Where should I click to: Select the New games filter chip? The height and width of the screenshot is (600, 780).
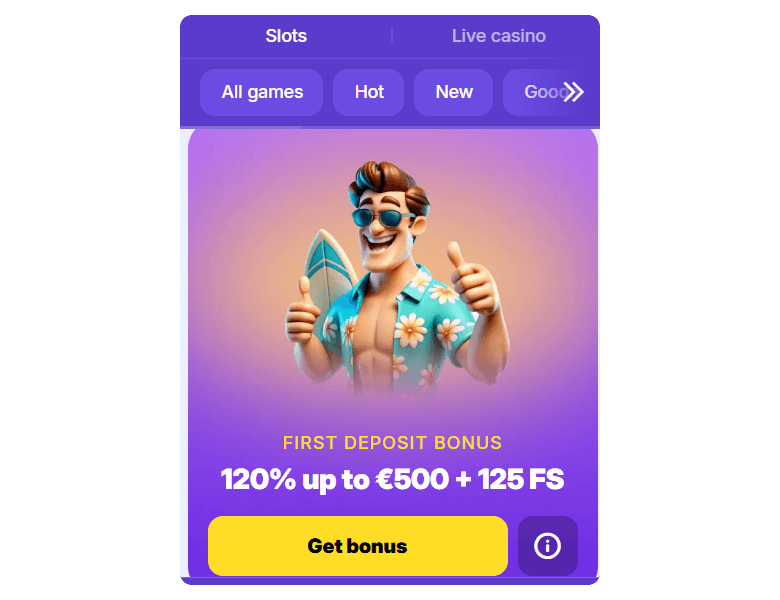click(454, 92)
